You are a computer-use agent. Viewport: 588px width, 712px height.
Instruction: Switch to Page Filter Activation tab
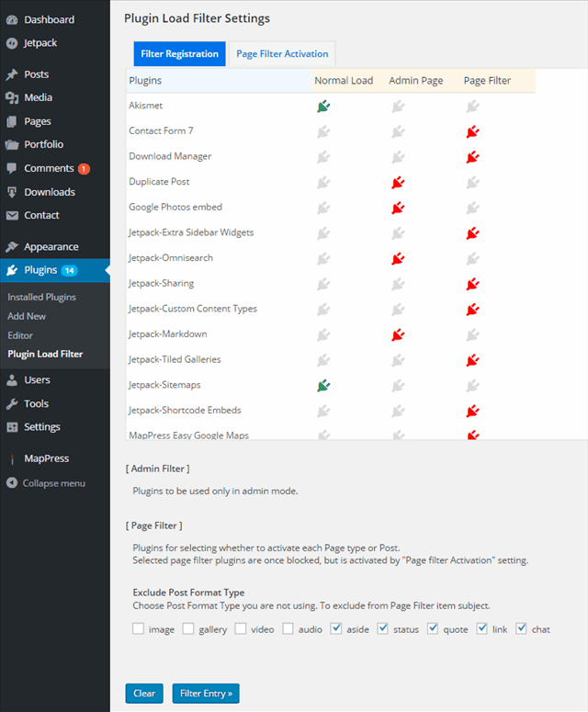coord(282,53)
